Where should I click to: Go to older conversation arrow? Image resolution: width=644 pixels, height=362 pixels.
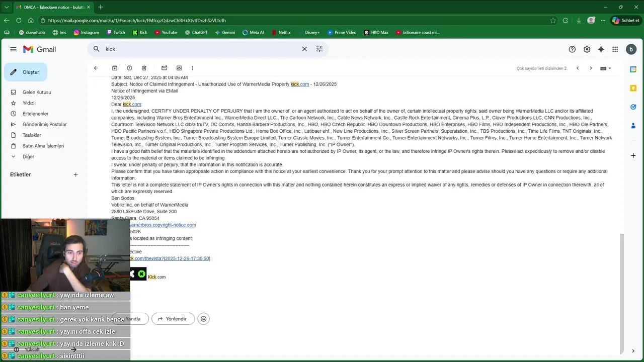591,68
